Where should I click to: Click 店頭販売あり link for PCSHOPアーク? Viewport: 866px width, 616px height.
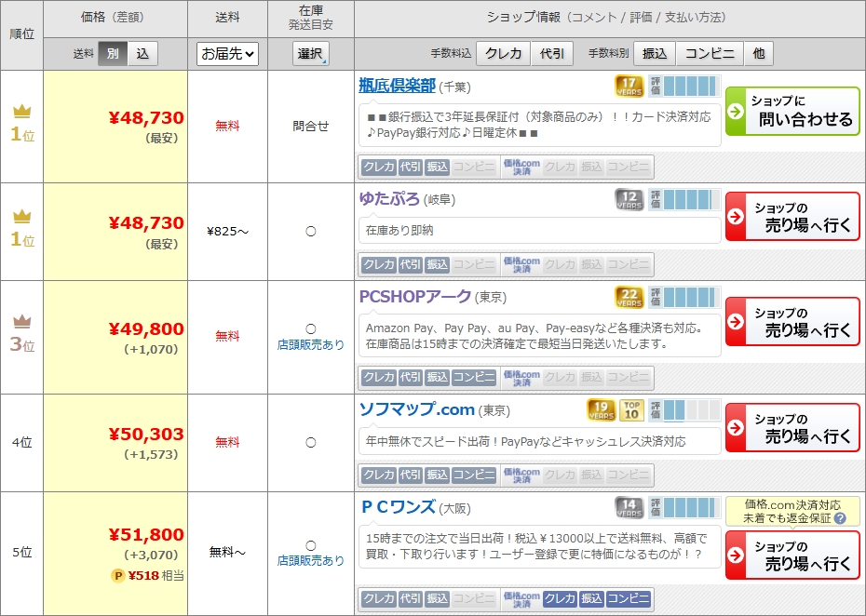(310, 344)
